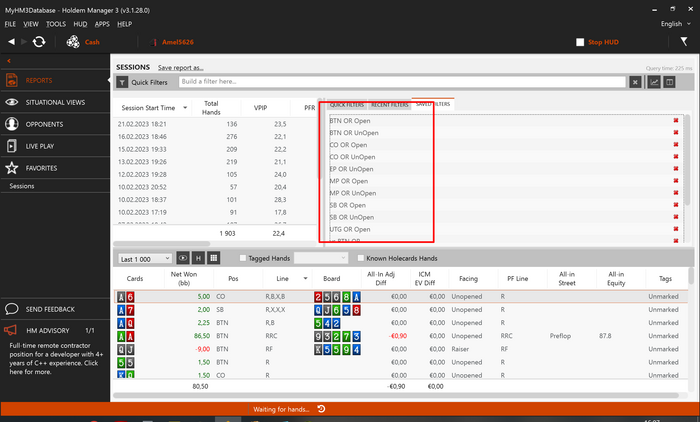Open the English language dropdown
This screenshot has height=422, width=700.
675,24
